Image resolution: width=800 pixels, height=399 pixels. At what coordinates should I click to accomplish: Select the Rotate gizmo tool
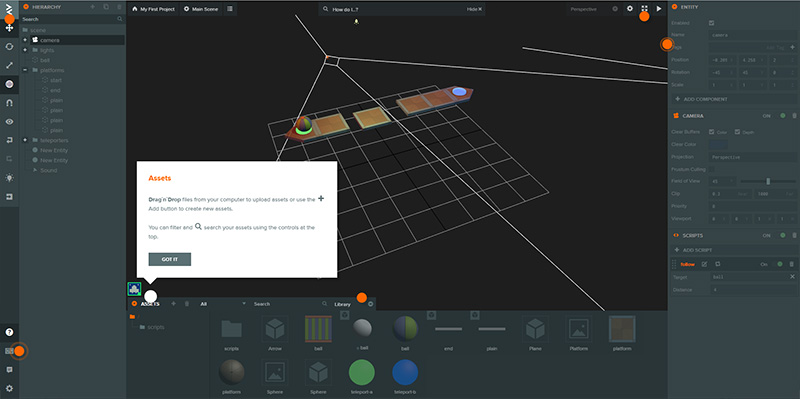click(x=9, y=46)
